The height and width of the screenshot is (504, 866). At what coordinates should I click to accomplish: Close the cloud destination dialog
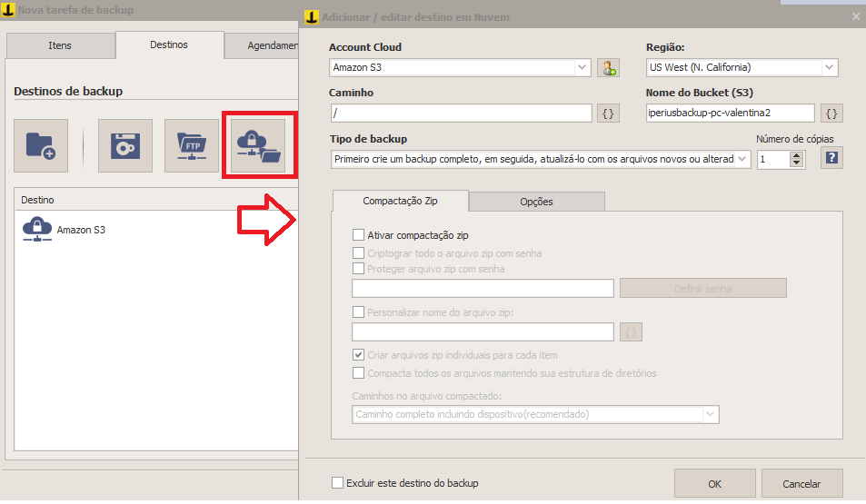coord(856,16)
